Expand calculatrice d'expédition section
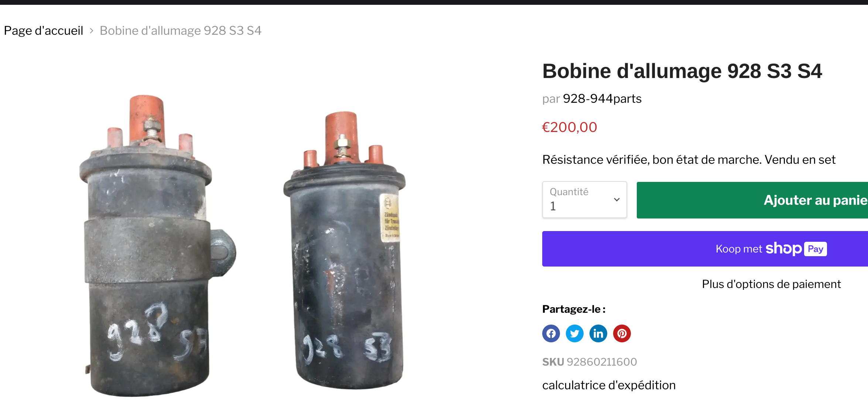Viewport: 868px width, 400px height. pos(609,385)
